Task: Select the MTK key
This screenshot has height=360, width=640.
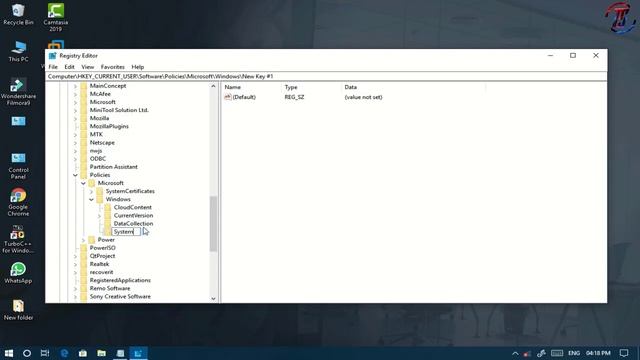Action: pyautogui.click(x=96, y=134)
